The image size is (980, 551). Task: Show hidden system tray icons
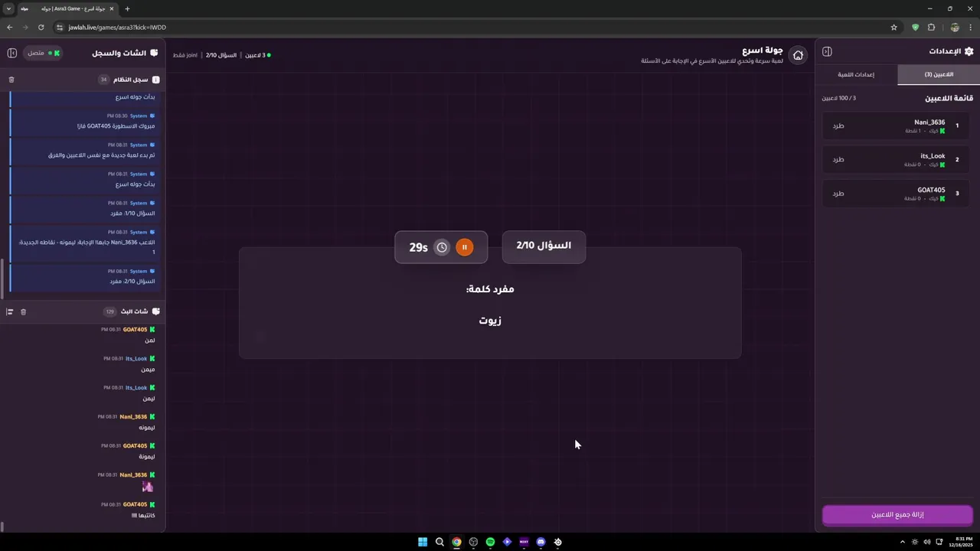click(901, 542)
